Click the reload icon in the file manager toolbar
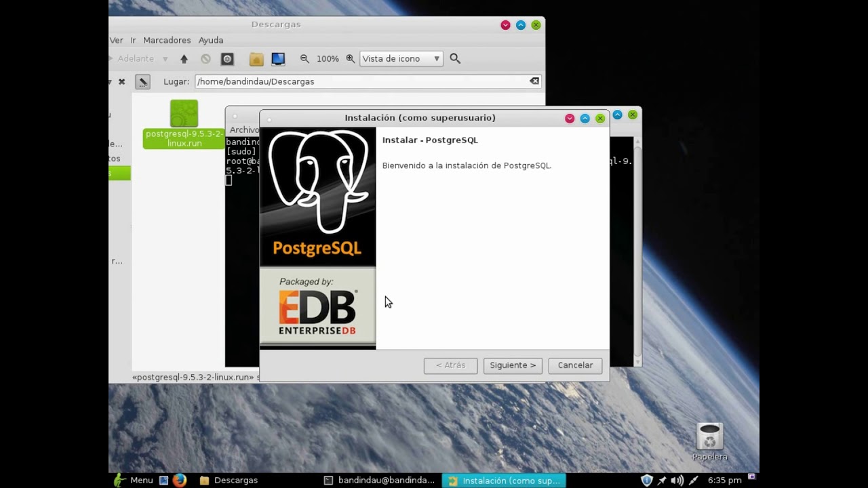868x488 pixels. click(227, 59)
